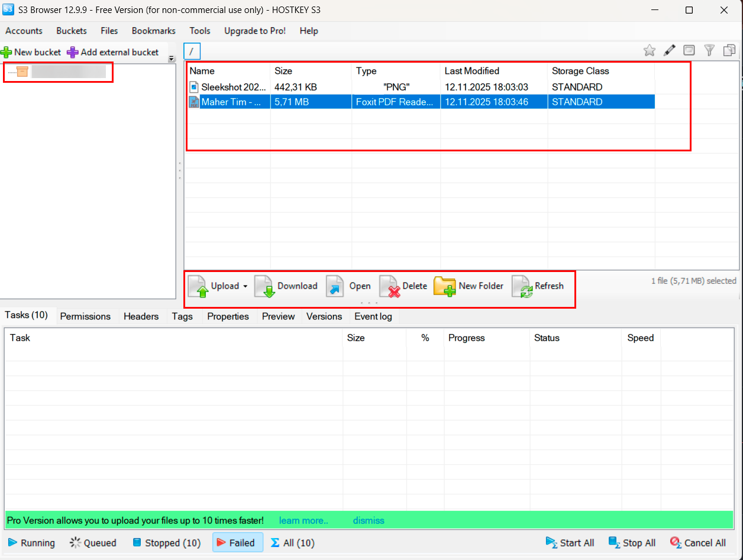Click the copy path icon
This screenshot has height=560, width=743.
click(x=729, y=51)
